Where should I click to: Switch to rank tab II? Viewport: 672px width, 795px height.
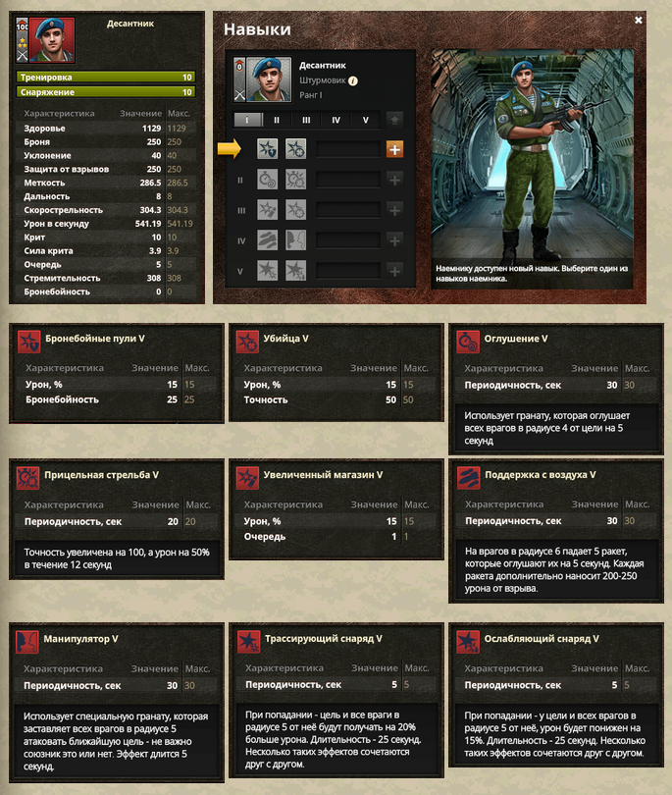(277, 120)
